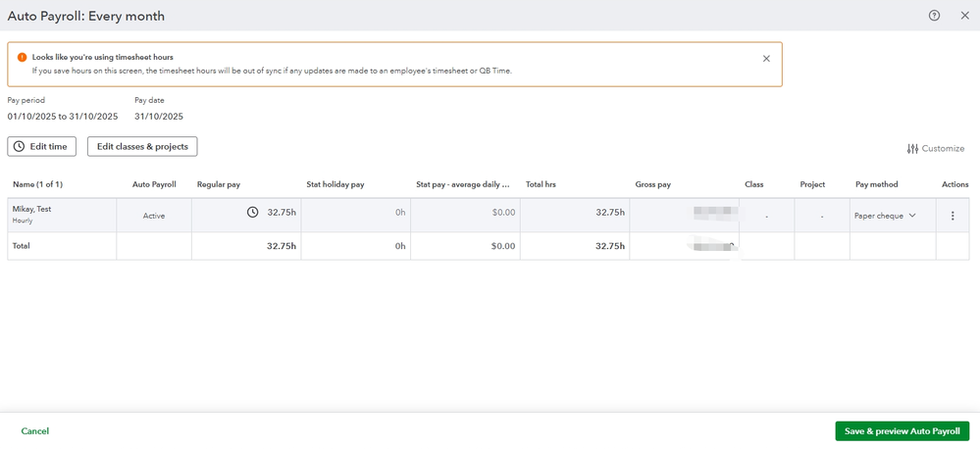
Task: Click the Total hrs column header
Action: 542,184
